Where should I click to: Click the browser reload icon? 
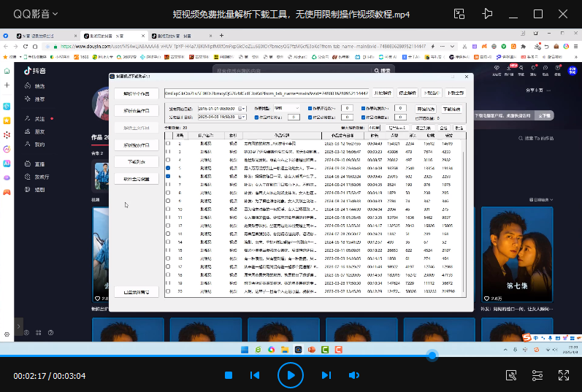click(26, 47)
